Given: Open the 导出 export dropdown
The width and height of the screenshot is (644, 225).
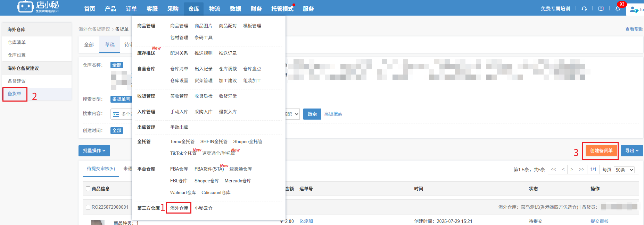Looking at the screenshot, I should (x=632, y=150).
